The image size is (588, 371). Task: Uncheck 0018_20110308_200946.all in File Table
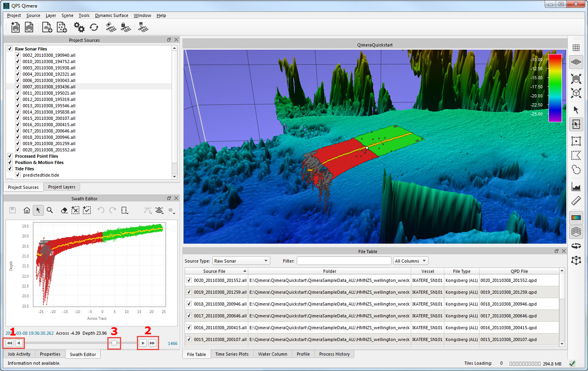[189, 304]
